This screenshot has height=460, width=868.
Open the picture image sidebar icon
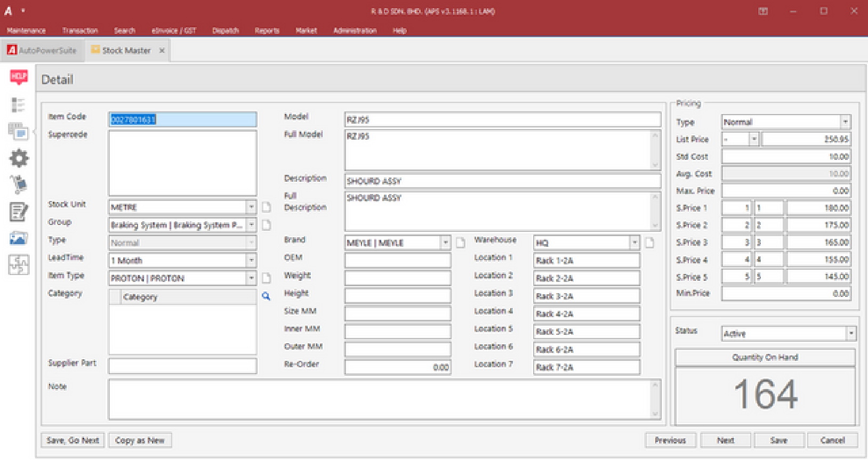19,238
